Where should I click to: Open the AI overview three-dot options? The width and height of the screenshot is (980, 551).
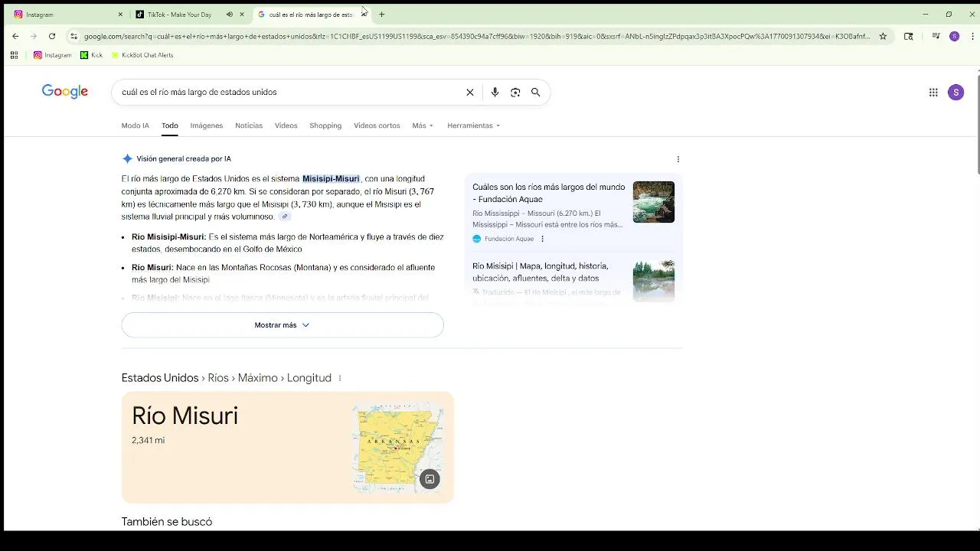coord(678,159)
